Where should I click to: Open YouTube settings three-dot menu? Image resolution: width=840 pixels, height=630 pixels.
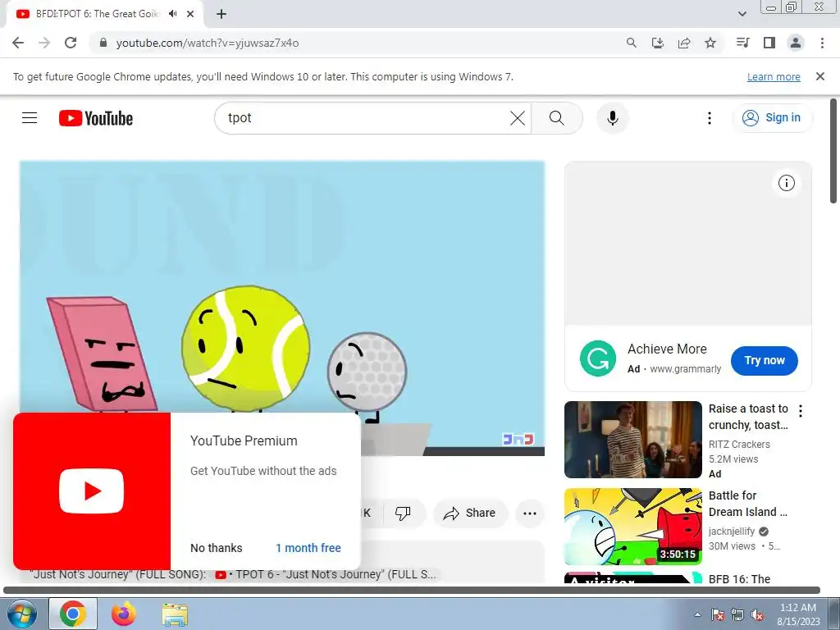tap(710, 118)
